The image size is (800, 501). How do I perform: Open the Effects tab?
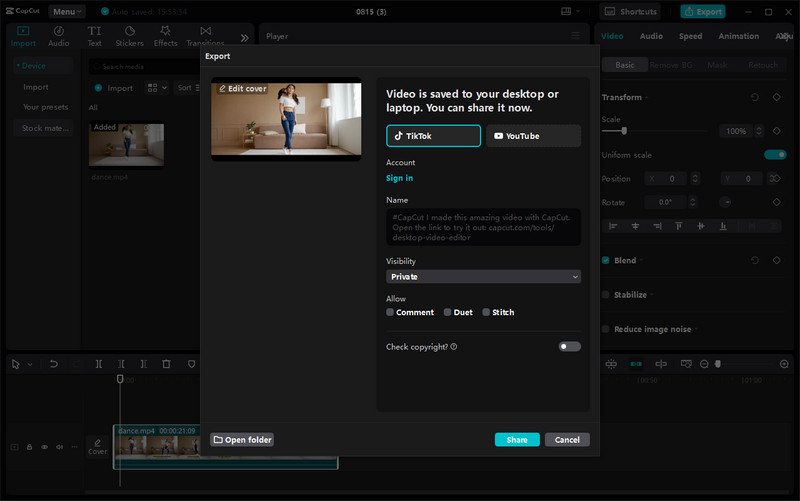[165, 36]
